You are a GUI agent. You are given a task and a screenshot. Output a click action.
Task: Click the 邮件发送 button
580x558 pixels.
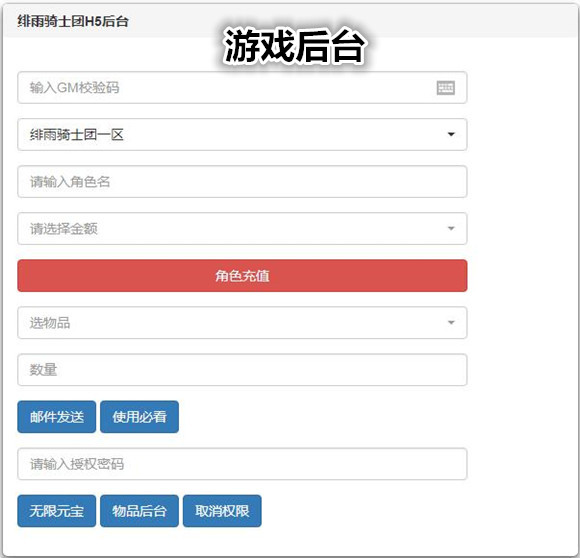click(x=57, y=417)
